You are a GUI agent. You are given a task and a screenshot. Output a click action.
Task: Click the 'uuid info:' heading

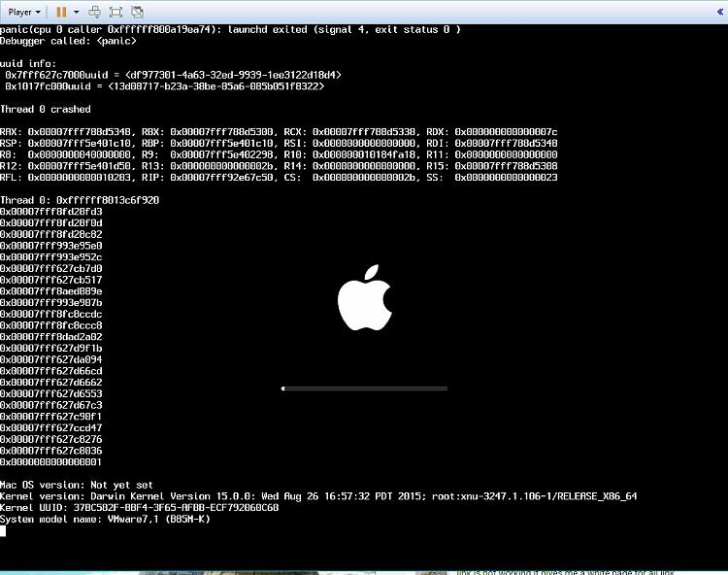click(x=28, y=64)
